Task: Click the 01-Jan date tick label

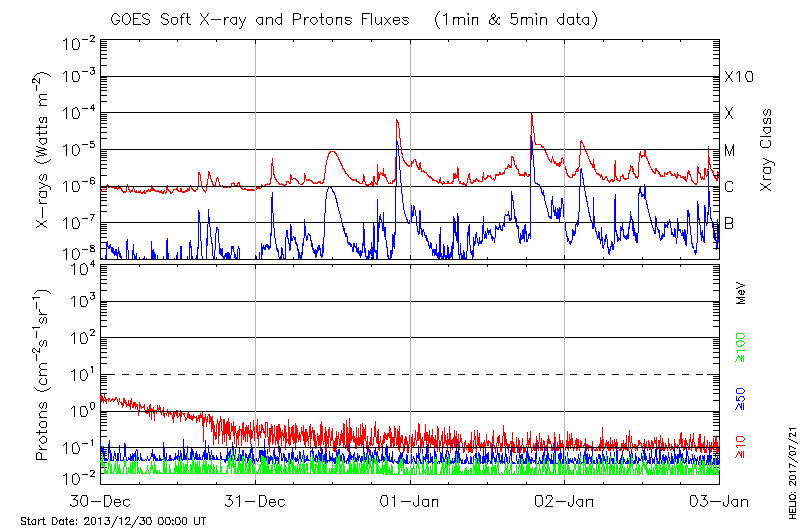Action: (x=410, y=502)
